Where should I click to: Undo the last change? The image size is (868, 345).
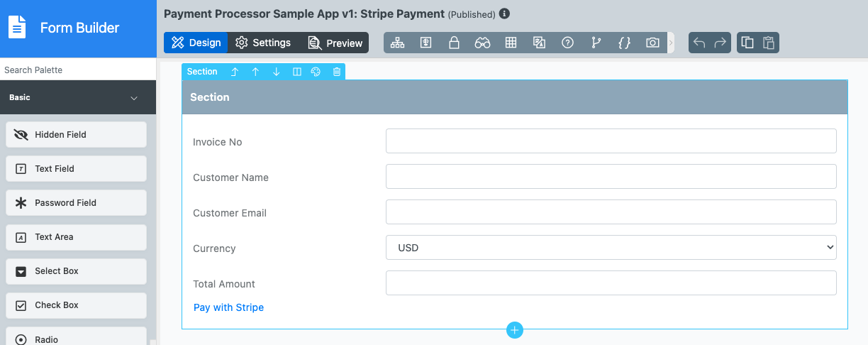[x=699, y=43]
